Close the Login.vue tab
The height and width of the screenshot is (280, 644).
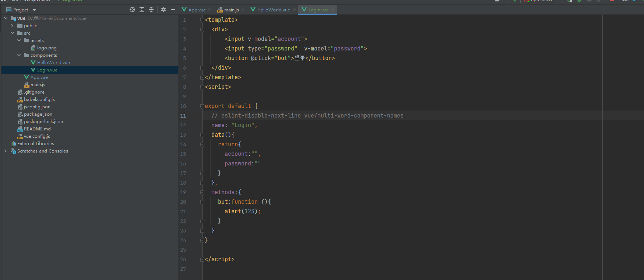[333, 10]
